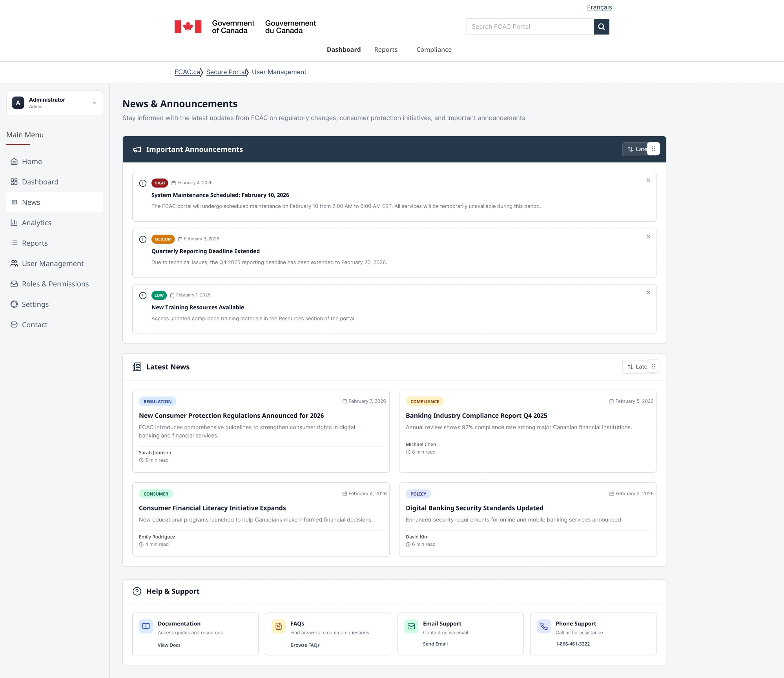This screenshot has height=678, width=784.
Task: Click the Administrator avatar badge
Action: click(18, 103)
